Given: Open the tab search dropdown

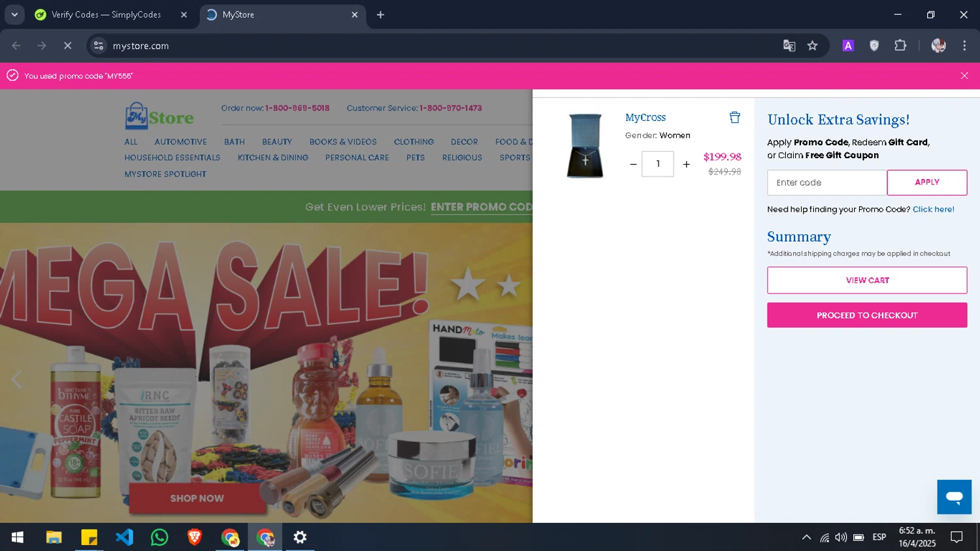Looking at the screenshot, I should coord(14,14).
